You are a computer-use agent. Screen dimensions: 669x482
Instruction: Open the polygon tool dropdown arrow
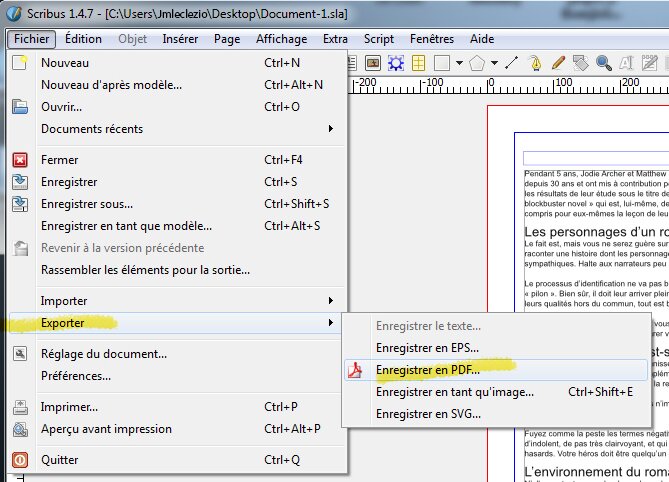494,63
